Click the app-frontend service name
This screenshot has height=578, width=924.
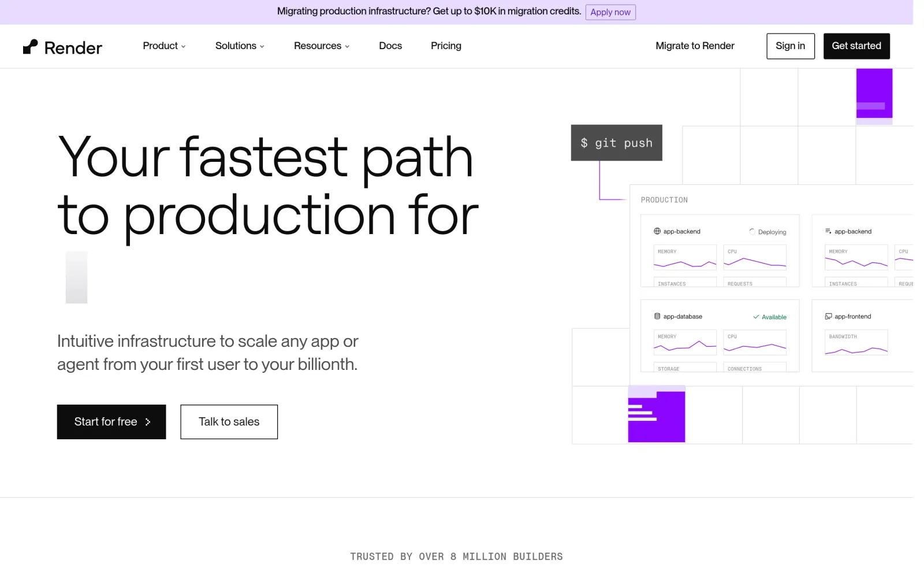pyautogui.click(x=852, y=316)
